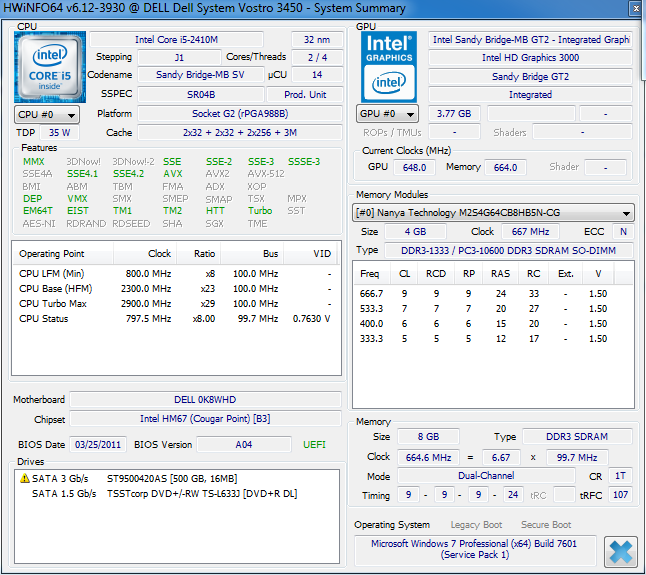Screen dimensions: 646x575
Task: Click the Microsoft Windows 7 Professional OS field
Action: [x=475, y=549]
